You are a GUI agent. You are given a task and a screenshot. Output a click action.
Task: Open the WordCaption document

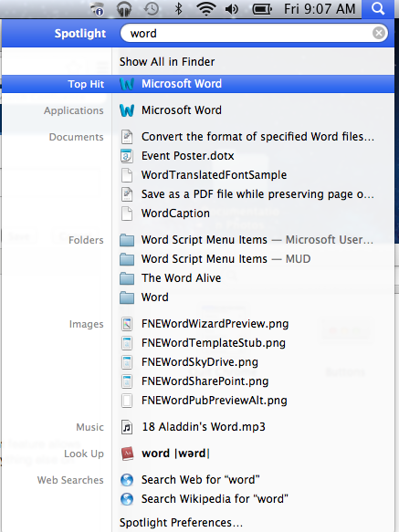coord(175,213)
